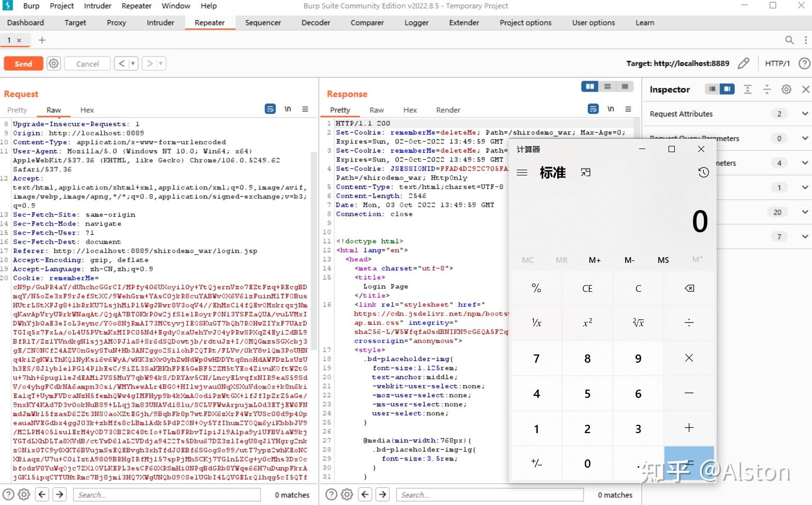This screenshot has width=812, height=505.
Task: Expand the Inspector section showing count 20
Action: pyautogui.click(x=805, y=212)
